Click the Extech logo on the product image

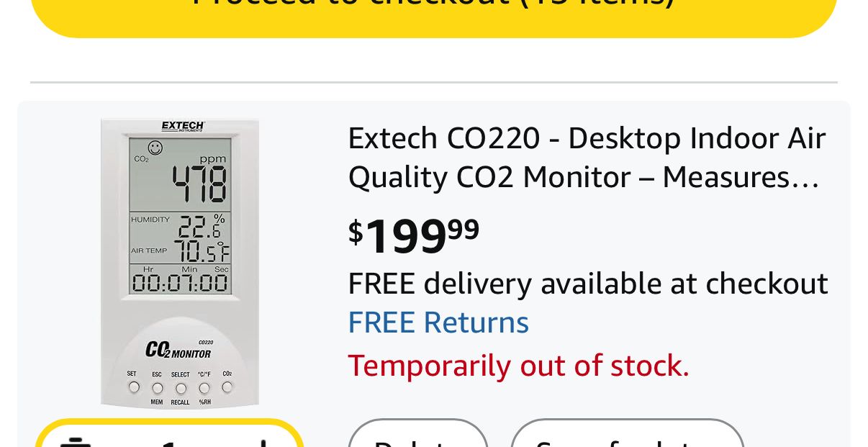pyautogui.click(x=183, y=127)
